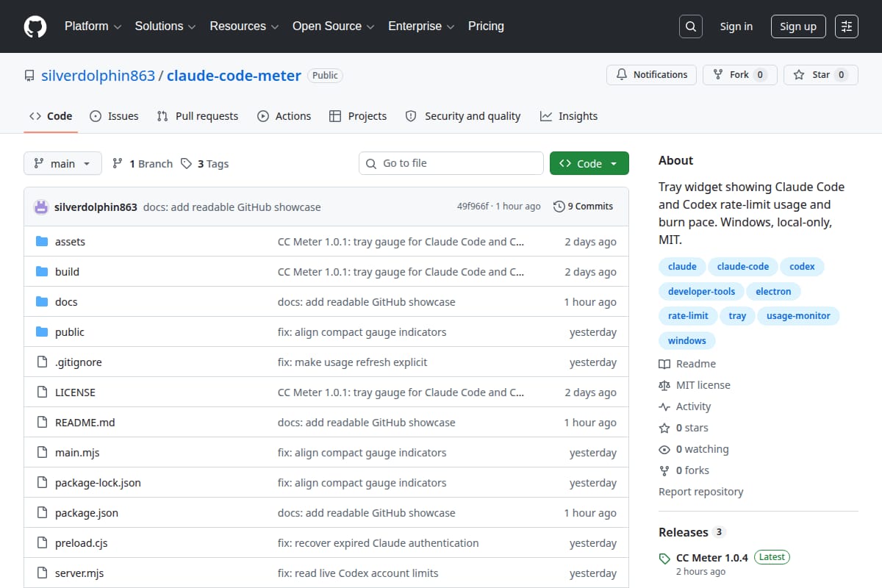
Task: Select the claude-code topic tag
Action: (x=743, y=267)
